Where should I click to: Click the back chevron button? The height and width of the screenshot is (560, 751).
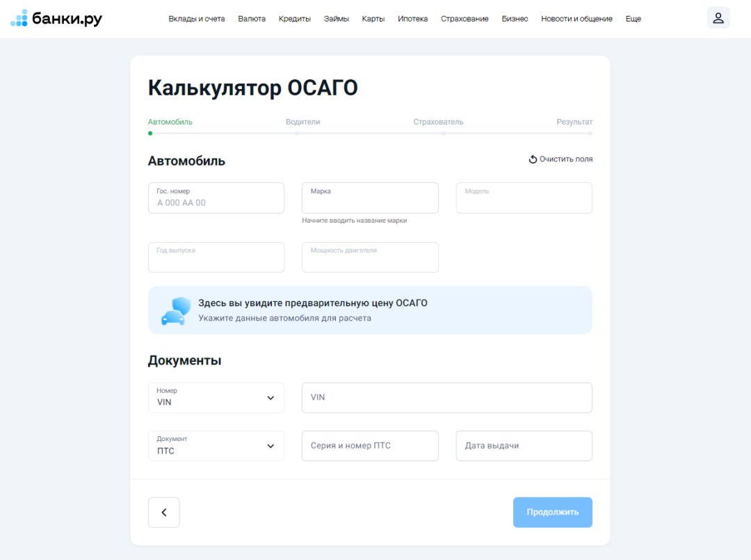[x=163, y=512]
